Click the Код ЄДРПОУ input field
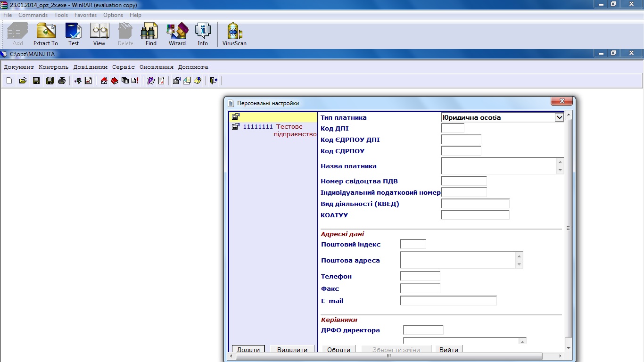Screen dimensions: 644x362 [461, 151]
